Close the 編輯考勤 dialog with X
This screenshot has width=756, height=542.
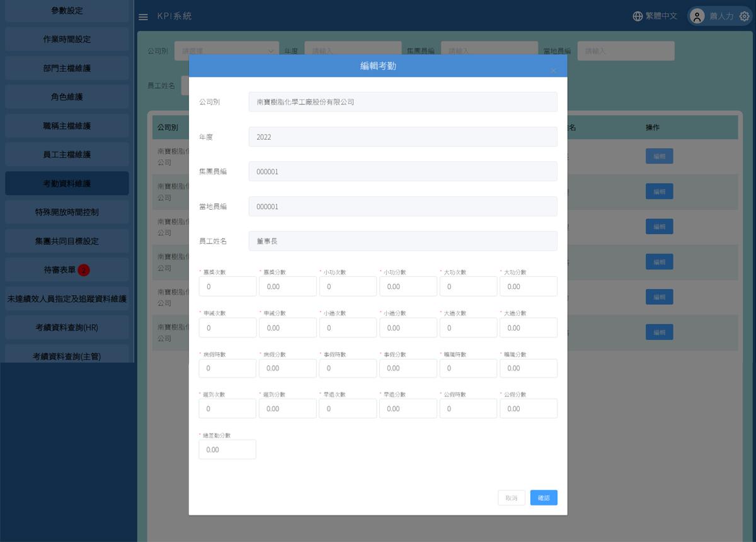[553, 71]
